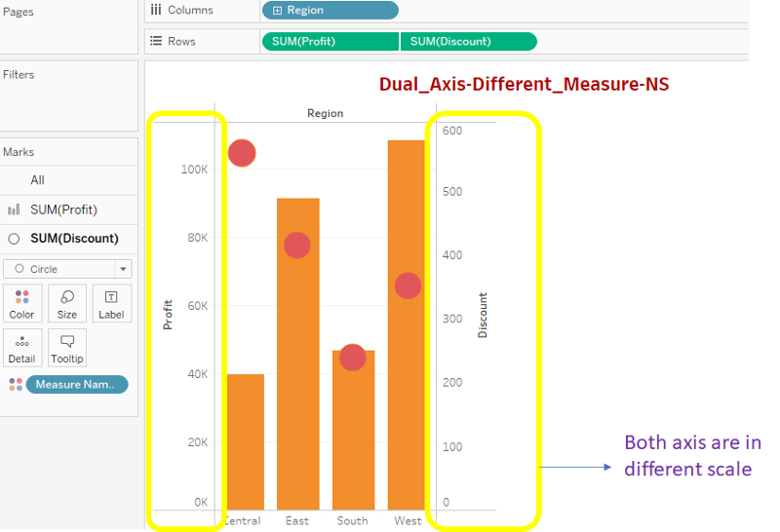
Task: Expand the Region pill plus sign
Action: coord(277,11)
